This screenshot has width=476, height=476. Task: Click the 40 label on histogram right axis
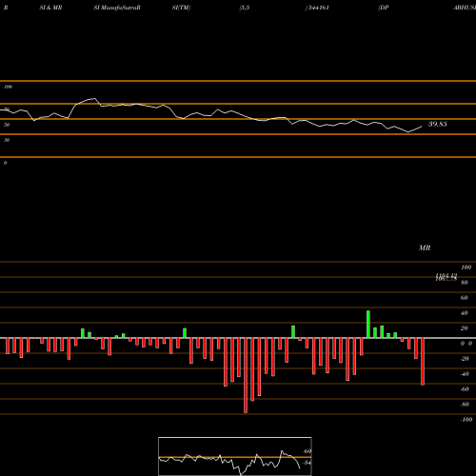(x=465, y=313)
